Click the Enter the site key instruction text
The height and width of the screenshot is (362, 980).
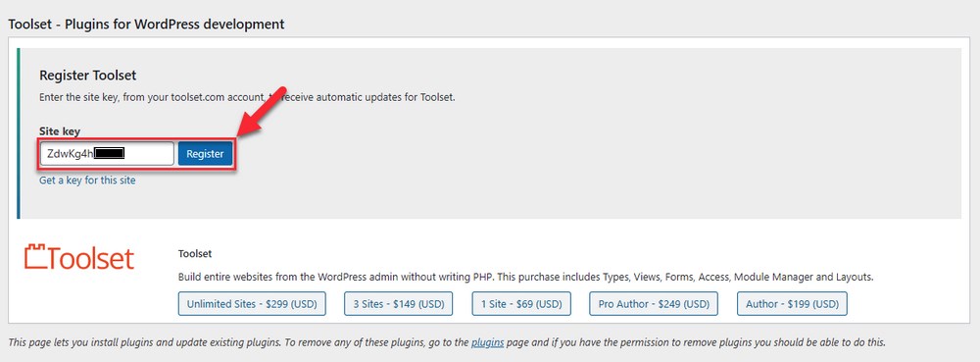(247, 98)
